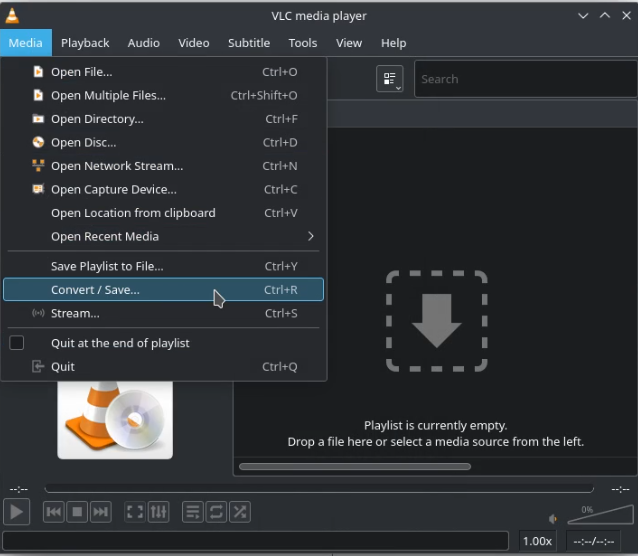
Task: Click the Quit exit icon
Action: [x=38, y=366]
